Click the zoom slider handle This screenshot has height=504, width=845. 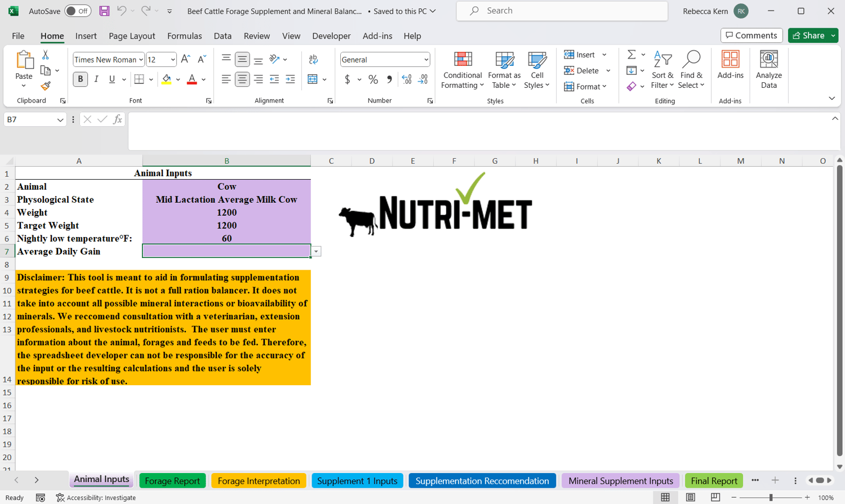point(771,498)
